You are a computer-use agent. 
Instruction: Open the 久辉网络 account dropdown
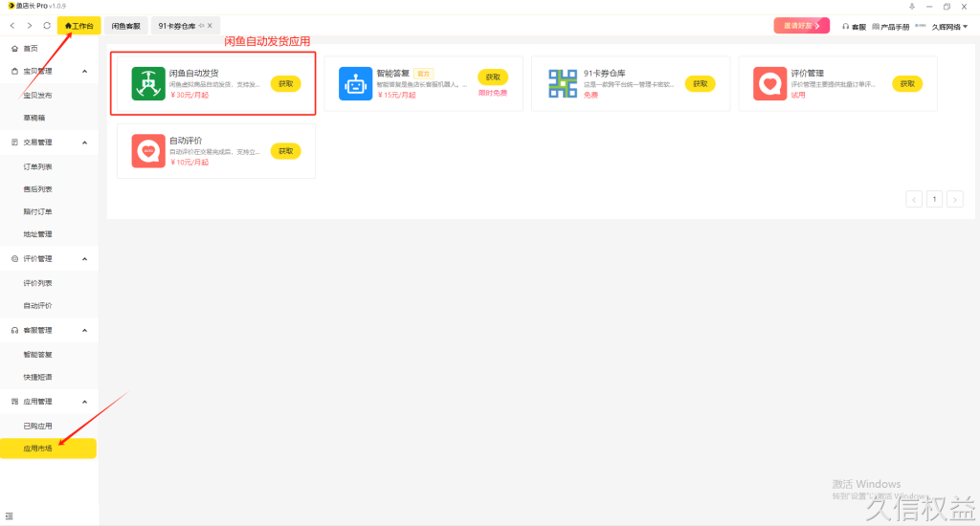[950, 26]
